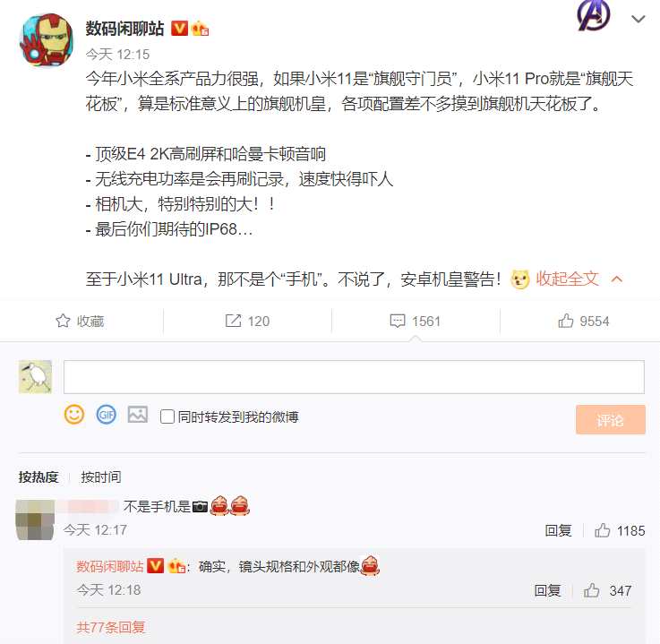Screen dimensions: 660x644
Task: Click the Avengers logo badge at the top right
Action: (594, 15)
